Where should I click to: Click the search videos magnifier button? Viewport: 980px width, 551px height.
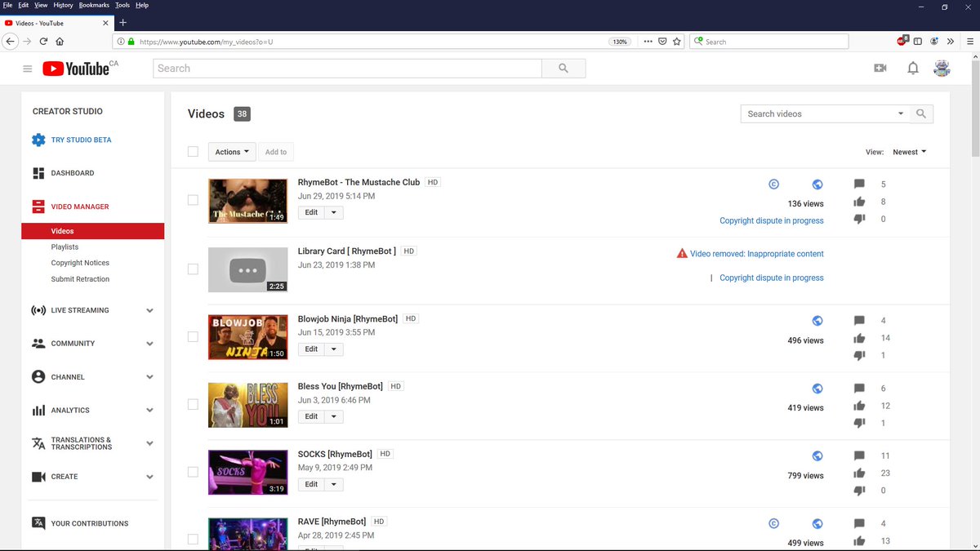pyautogui.click(x=921, y=114)
